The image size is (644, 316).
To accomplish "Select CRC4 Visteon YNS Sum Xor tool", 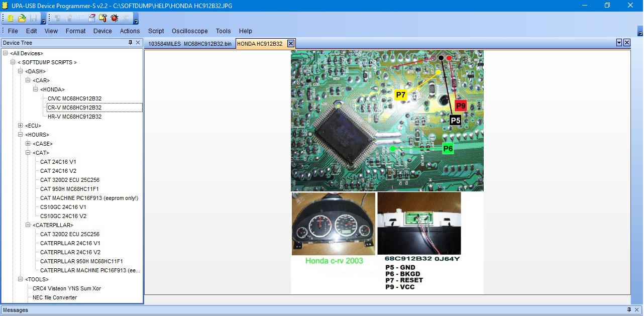I will (67, 288).
